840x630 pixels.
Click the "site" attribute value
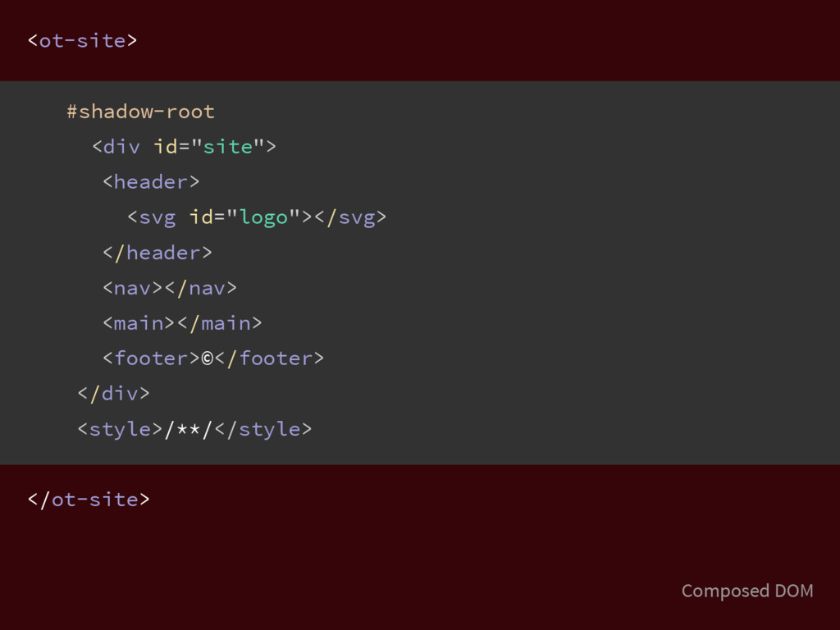pos(228,146)
